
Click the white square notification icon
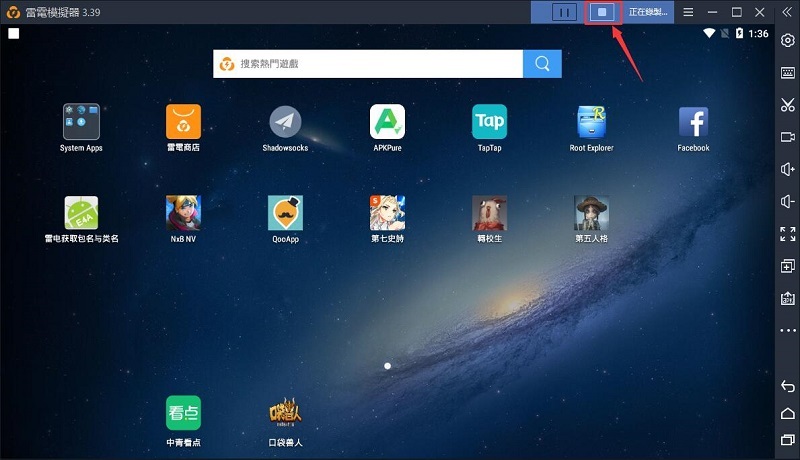(x=14, y=34)
